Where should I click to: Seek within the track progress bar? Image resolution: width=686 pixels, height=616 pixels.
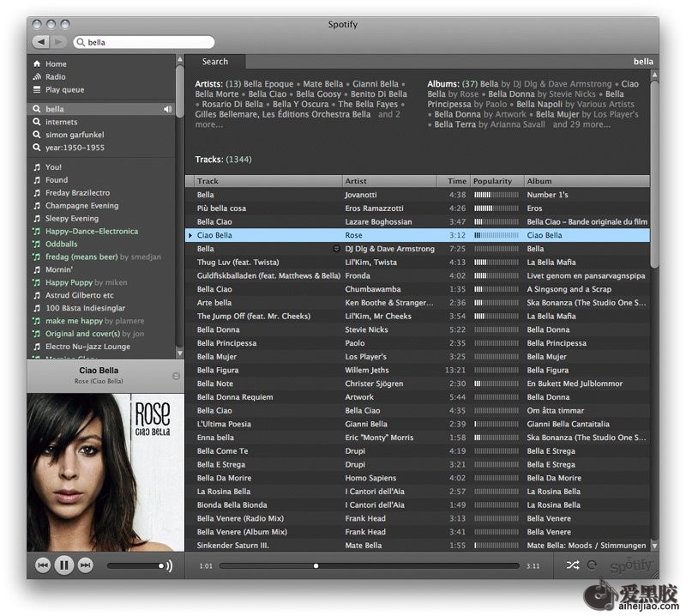[x=370, y=565]
